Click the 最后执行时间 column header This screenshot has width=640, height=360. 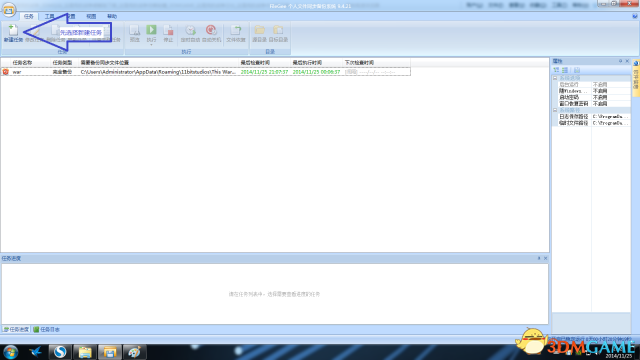[x=307, y=62]
